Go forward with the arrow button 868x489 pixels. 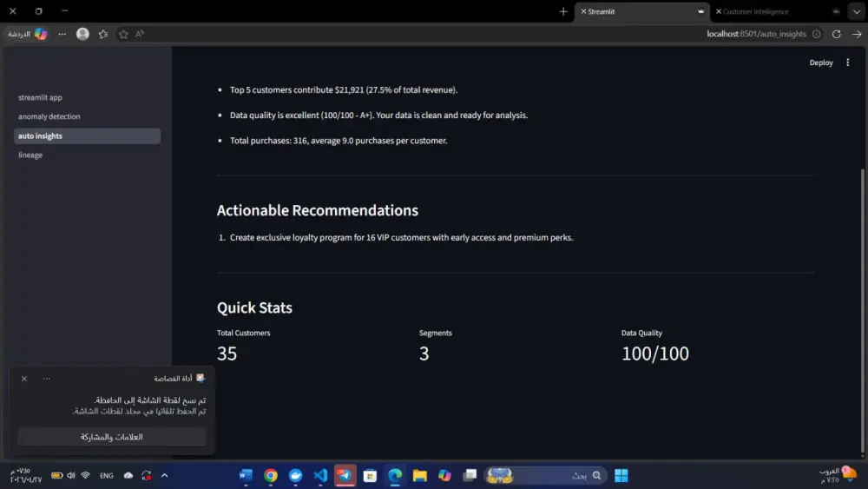857,34
